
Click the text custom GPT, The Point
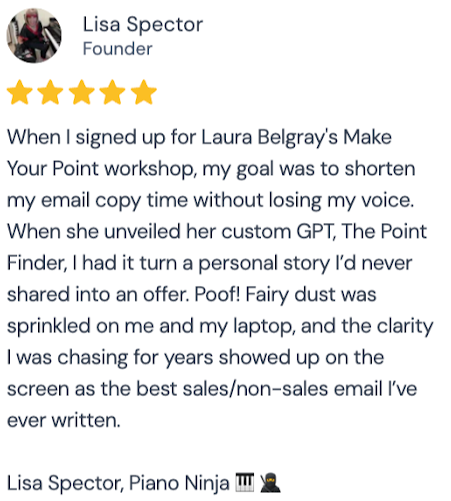coord(324,231)
